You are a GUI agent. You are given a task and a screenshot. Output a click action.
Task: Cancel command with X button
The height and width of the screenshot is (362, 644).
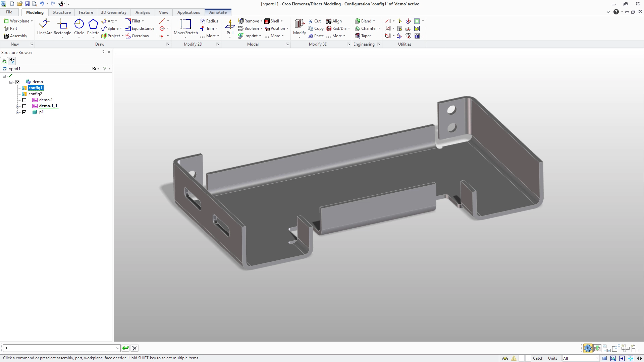click(135, 348)
